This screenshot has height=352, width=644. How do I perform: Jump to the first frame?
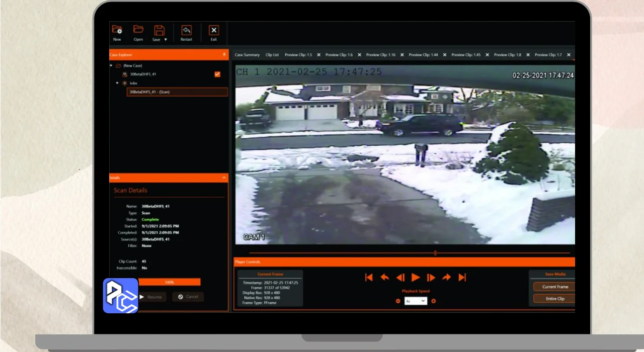tap(369, 278)
